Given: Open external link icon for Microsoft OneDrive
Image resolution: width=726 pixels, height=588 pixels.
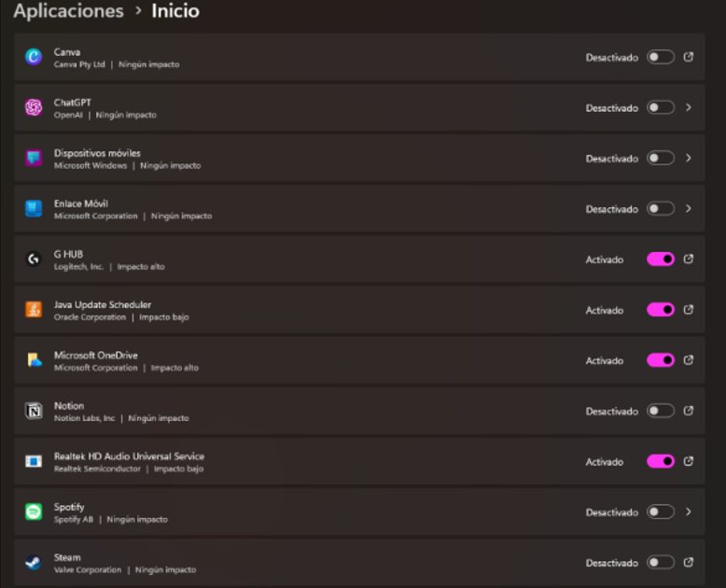Looking at the screenshot, I should pyautogui.click(x=689, y=359).
